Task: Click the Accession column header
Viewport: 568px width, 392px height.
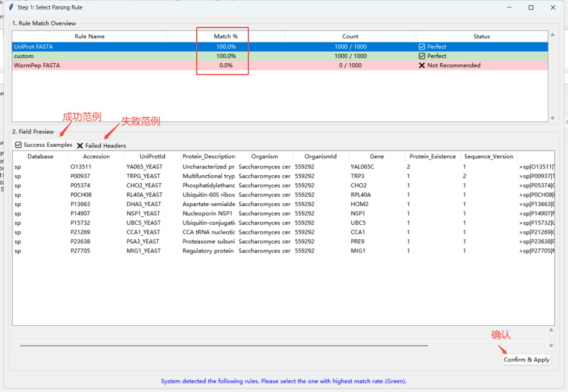Action: pyautogui.click(x=96, y=156)
